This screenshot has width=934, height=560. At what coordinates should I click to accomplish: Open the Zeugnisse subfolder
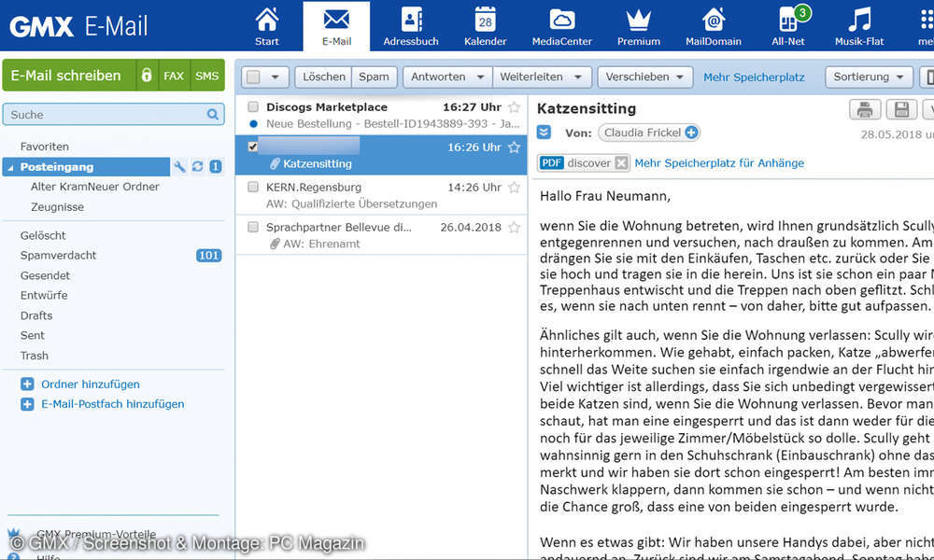(57, 207)
